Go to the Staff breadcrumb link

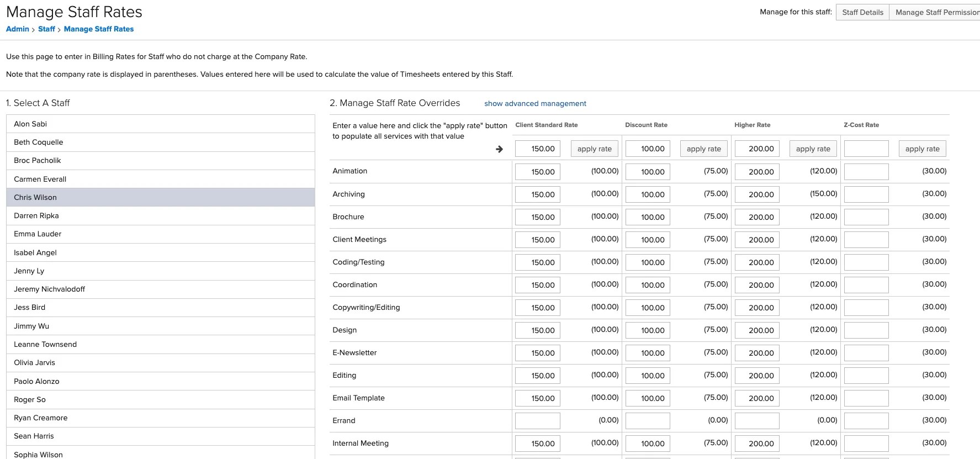46,29
